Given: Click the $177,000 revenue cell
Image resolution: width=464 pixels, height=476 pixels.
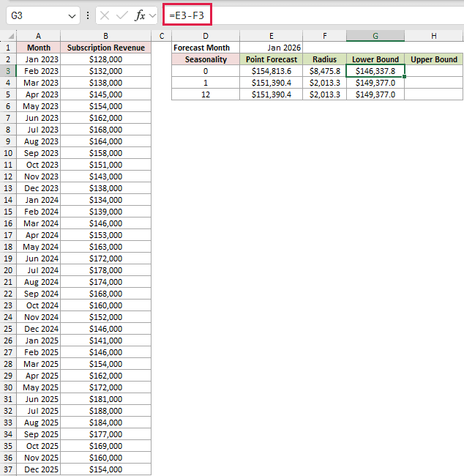Looking at the screenshot, I should pyautogui.click(x=105, y=434).
